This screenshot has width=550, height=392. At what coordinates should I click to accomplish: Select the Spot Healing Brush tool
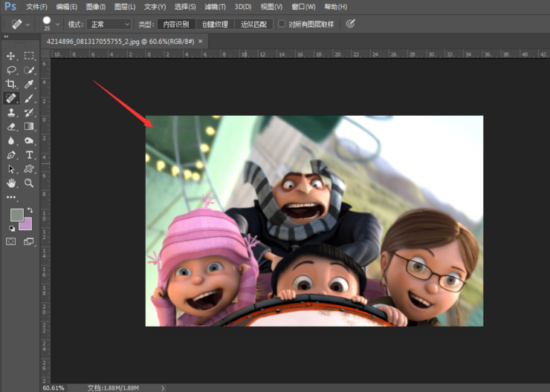tap(11, 99)
